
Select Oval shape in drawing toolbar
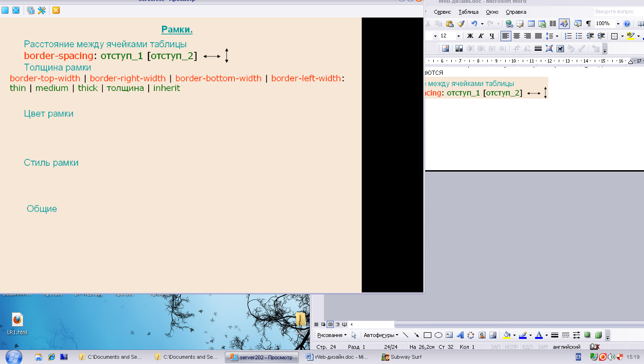click(438, 335)
